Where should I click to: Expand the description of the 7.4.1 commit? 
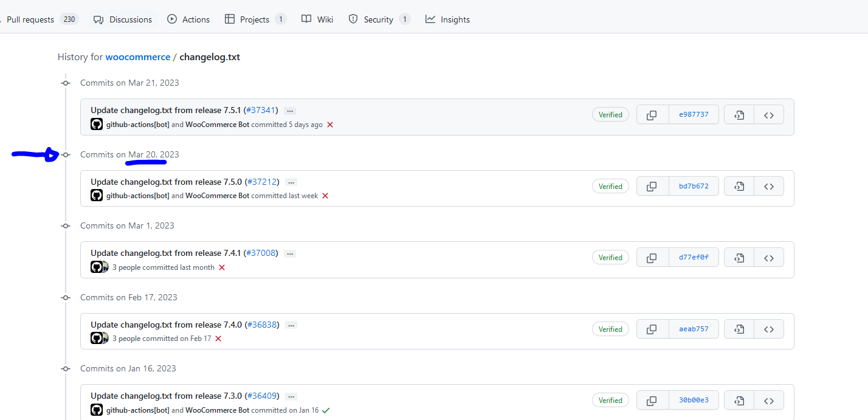[x=291, y=253]
